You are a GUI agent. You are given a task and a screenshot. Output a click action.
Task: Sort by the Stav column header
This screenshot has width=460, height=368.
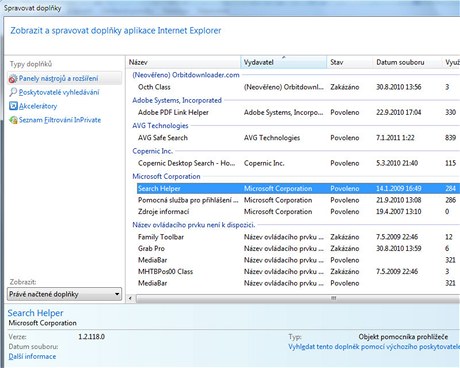click(x=349, y=62)
